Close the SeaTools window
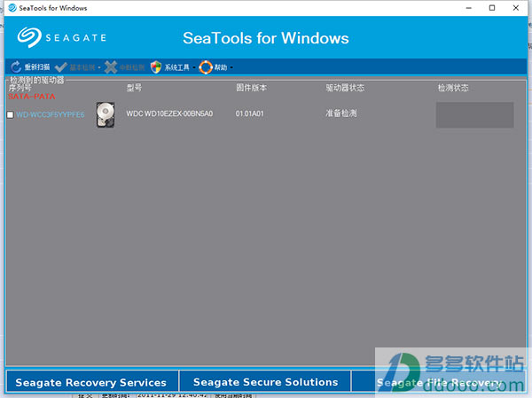 point(516,8)
